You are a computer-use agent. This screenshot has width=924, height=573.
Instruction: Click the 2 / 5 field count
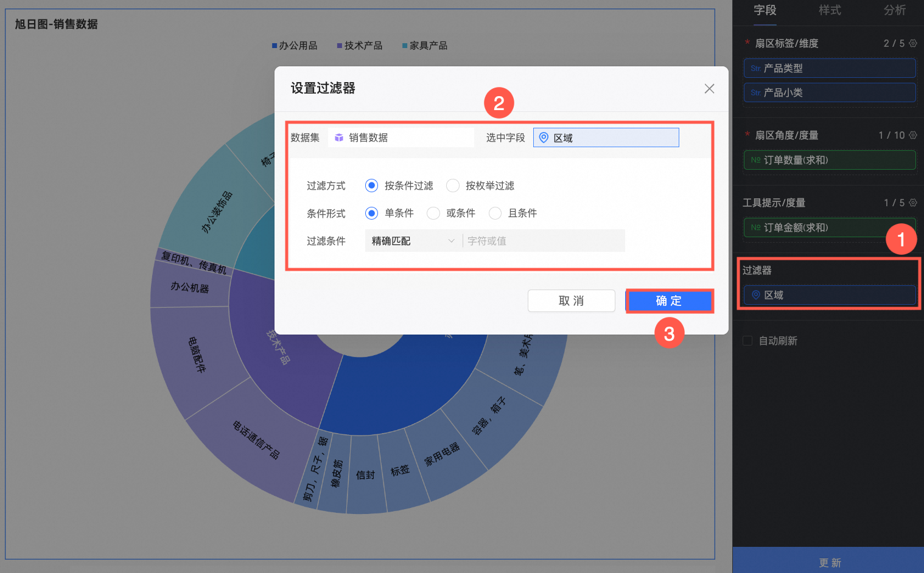point(894,43)
